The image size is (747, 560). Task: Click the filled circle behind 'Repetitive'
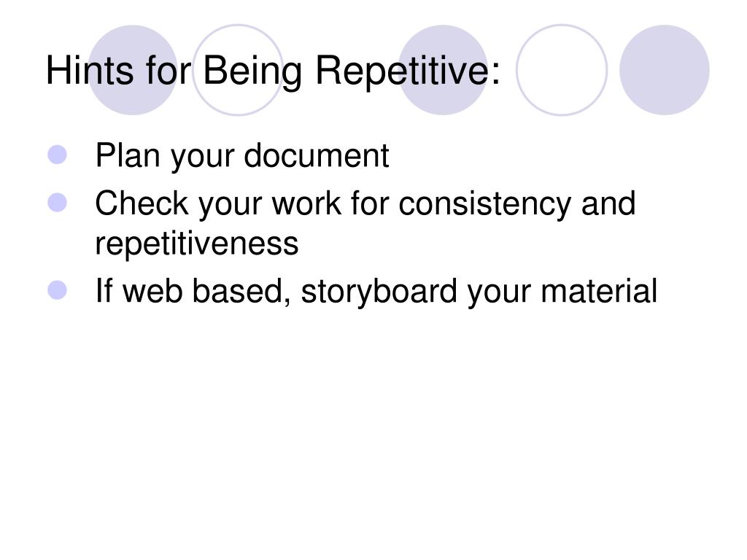pos(442,70)
